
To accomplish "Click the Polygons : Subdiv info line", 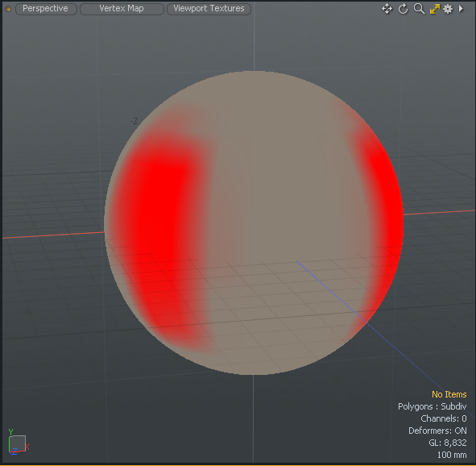I will [x=432, y=406].
